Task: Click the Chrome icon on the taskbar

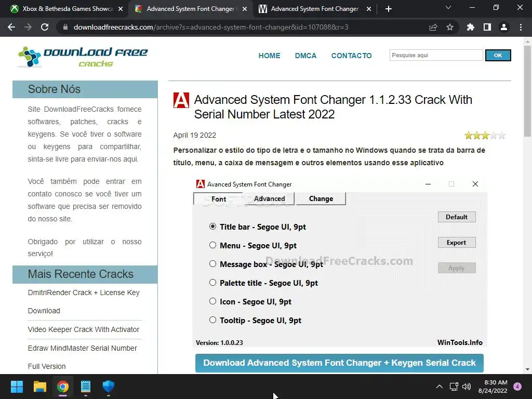Action: 63,387
